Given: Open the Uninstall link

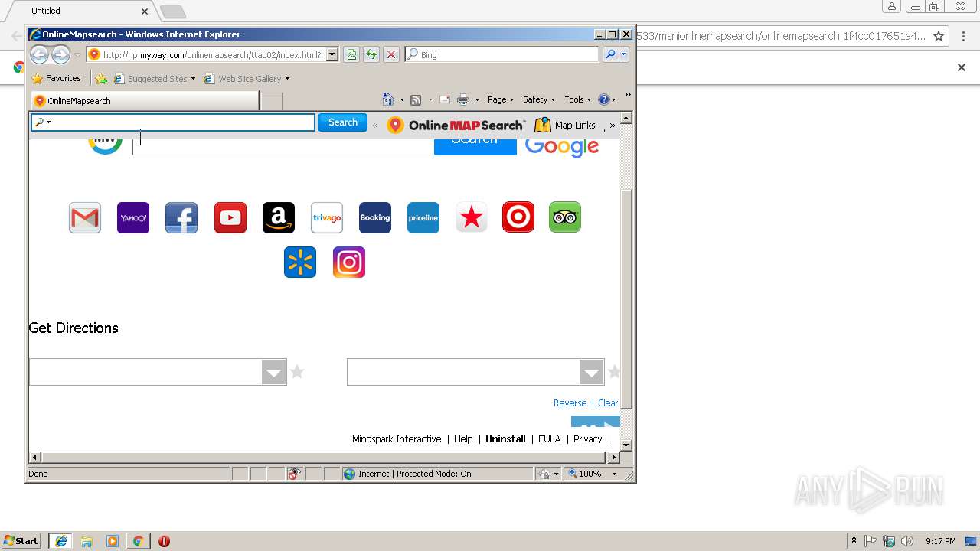Looking at the screenshot, I should (505, 439).
